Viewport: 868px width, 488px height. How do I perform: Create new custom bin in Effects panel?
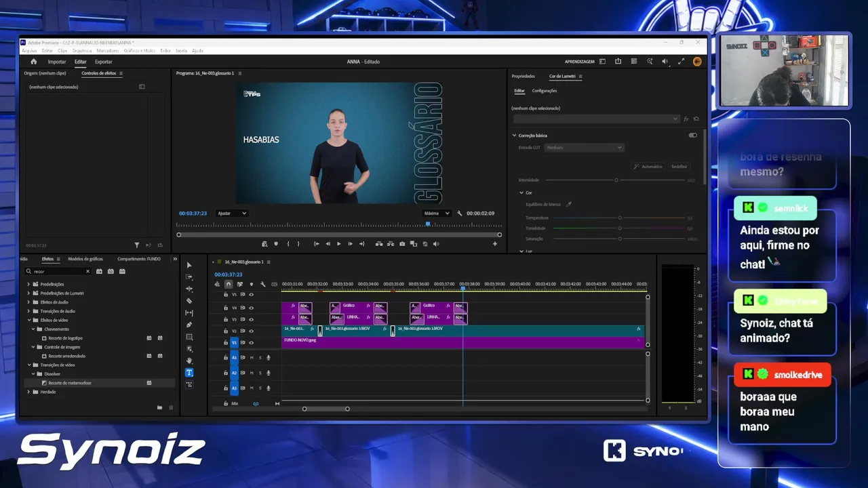[x=160, y=407]
